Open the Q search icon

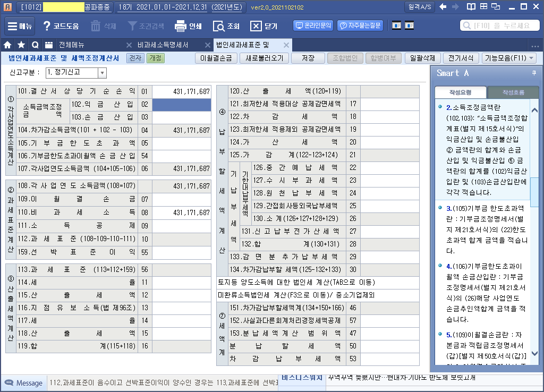click(35, 45)
